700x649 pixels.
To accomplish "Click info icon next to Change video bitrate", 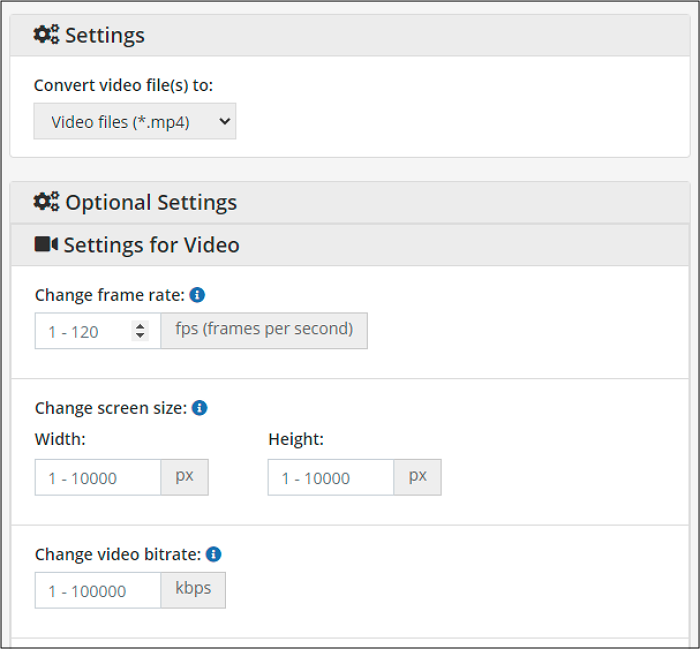I will point(213,554).
